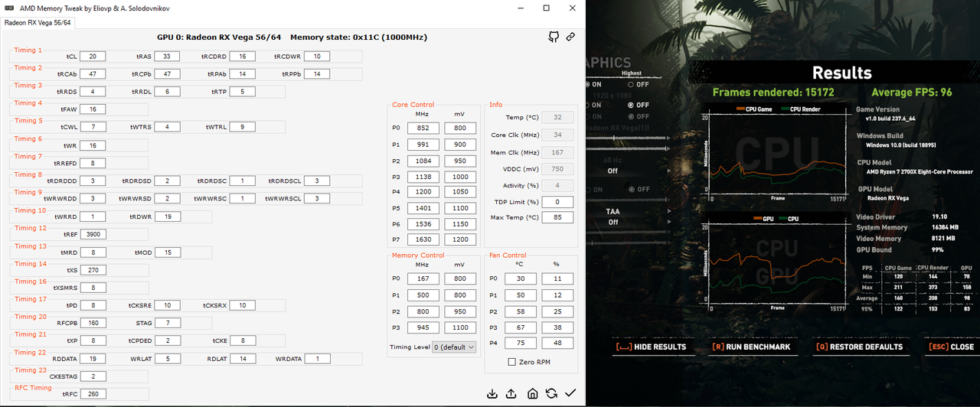Open the Timing Level dropdown
The image size is (980, 407).
click(456, 347)
